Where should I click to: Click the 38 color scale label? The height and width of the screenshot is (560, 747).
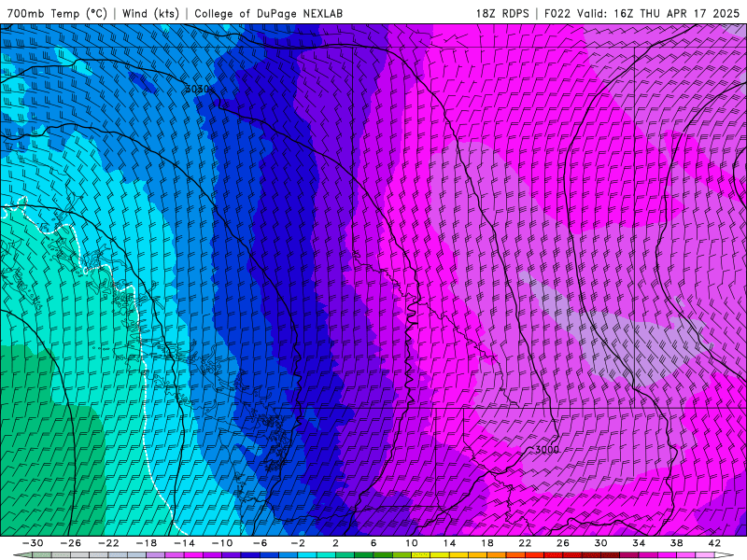tap(676, 543)
